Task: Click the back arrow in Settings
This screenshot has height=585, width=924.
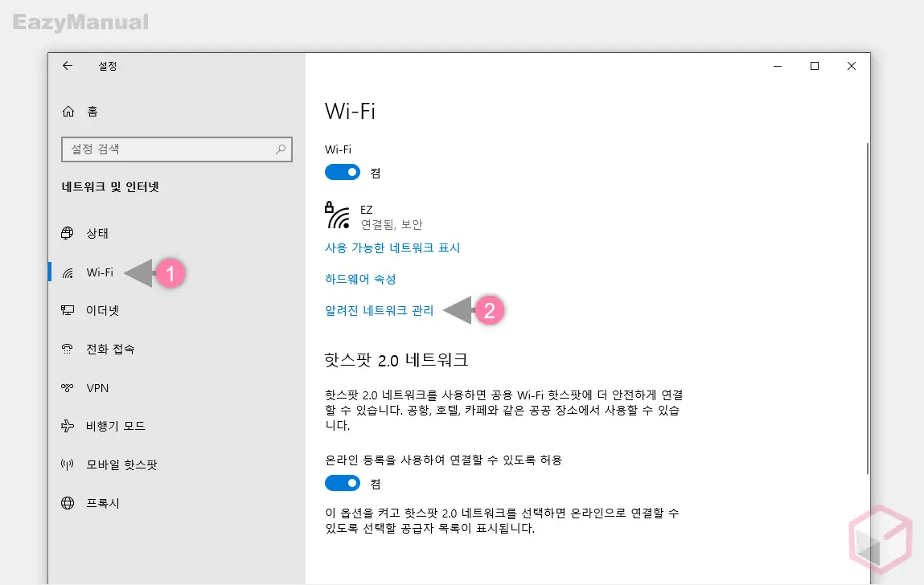Action: pyautogui.click(x=68, y=66)
